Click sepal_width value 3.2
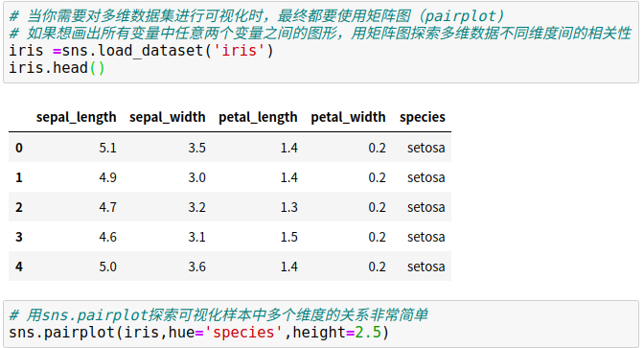Viewport: 644px width, 348px height. click(x=196, y=207)
